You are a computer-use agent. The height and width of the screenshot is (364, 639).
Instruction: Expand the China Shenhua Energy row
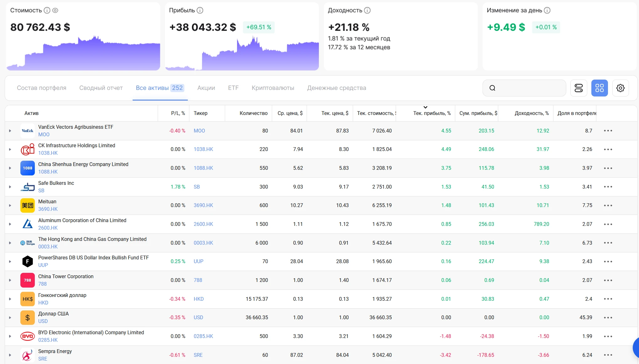tap(10, 168)
